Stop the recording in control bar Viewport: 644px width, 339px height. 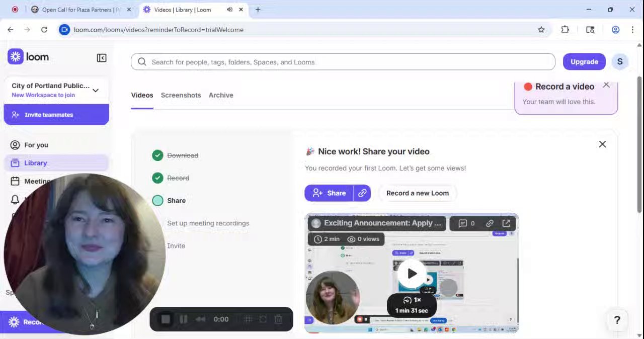click(166, 319)
